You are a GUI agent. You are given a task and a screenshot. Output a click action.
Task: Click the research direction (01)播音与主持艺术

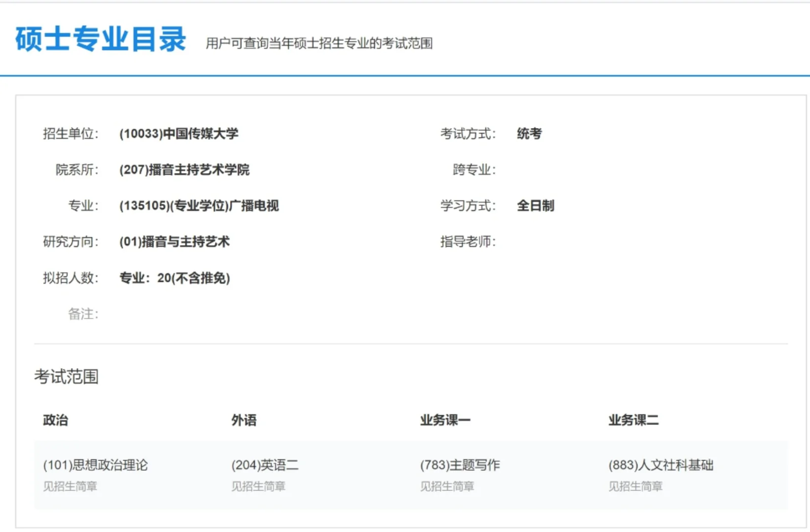click(174, 241)
